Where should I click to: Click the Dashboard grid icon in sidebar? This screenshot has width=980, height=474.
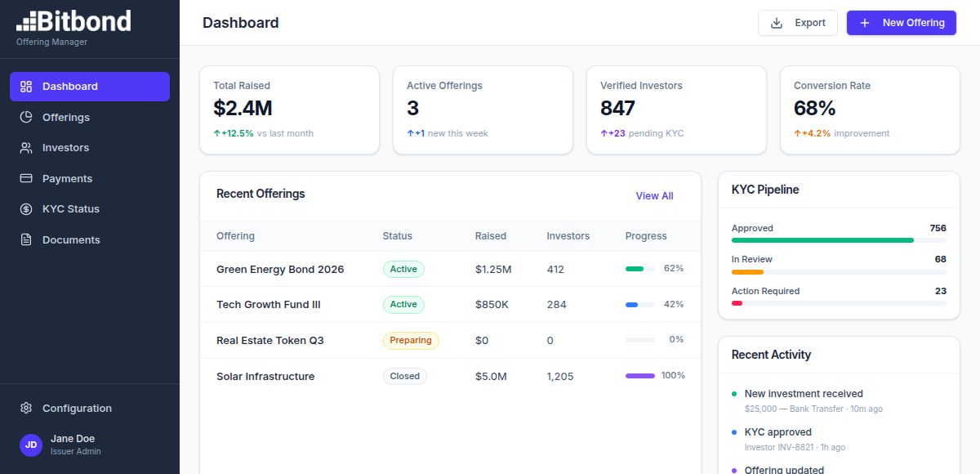click(x=26, y=87)
